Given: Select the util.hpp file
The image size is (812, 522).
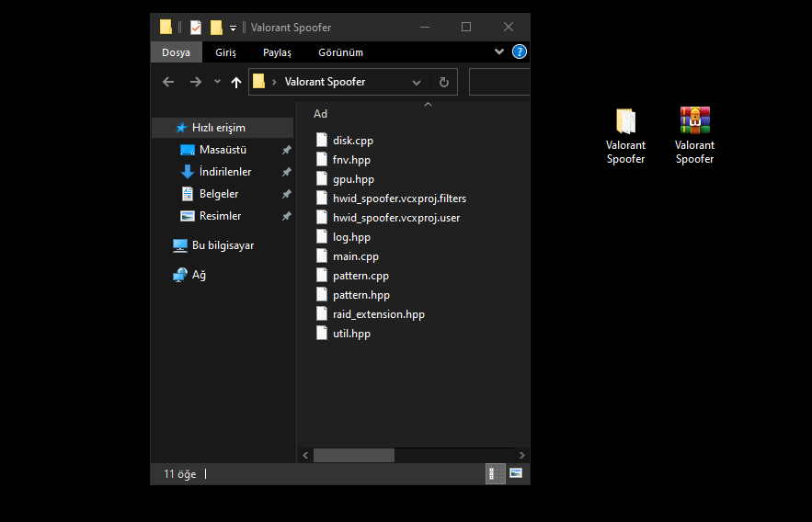Looking at the screenshot, I should [351, 334].
